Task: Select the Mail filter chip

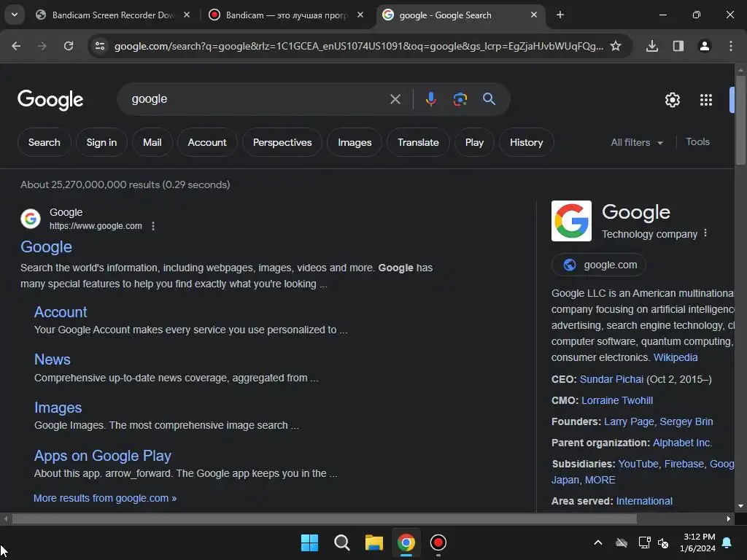Action: (152, 142)
